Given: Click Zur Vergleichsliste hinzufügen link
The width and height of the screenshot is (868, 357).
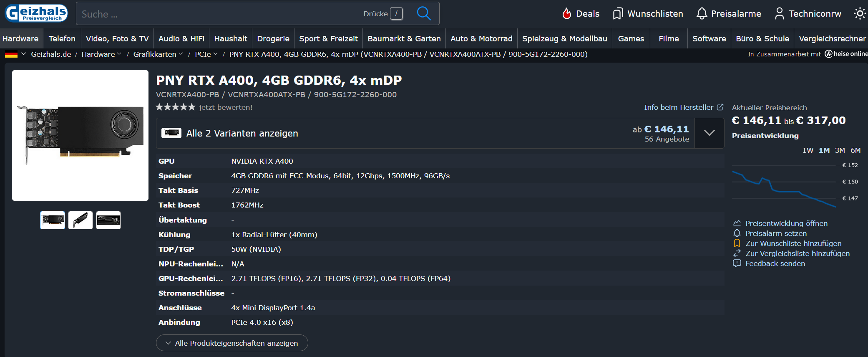Looking at the screenshot, I should click(x=798, y=253).
